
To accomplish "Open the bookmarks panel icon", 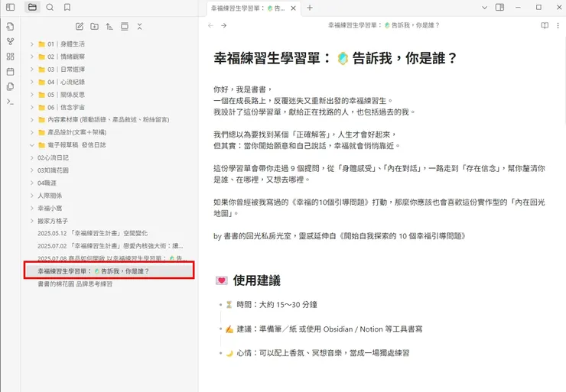I will (67, 7).
